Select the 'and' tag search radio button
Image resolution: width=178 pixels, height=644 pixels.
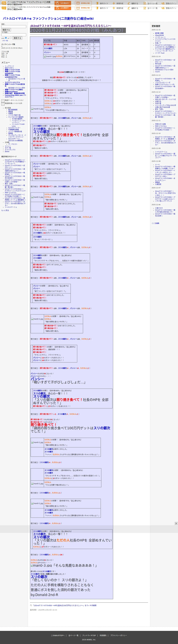pos(6,38)
